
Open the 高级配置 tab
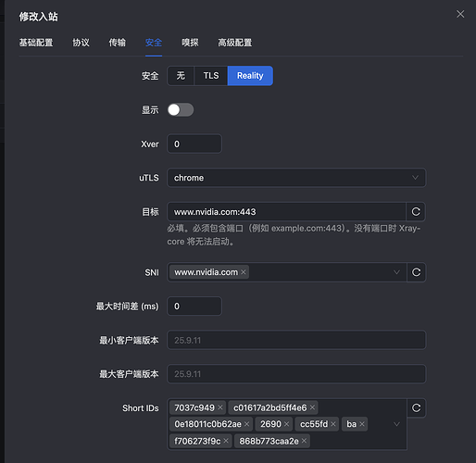pos(235,43)
